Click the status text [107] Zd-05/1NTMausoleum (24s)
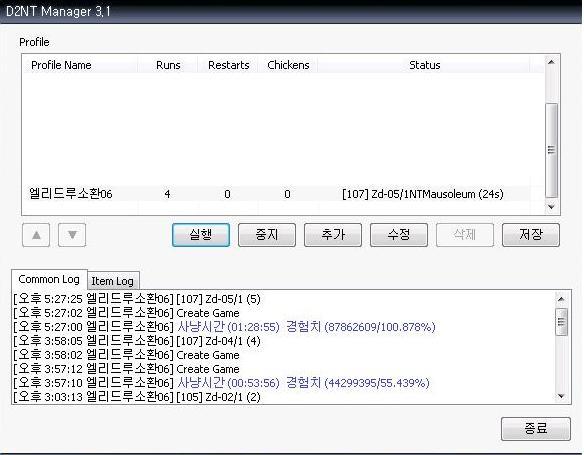 (423, 194)
